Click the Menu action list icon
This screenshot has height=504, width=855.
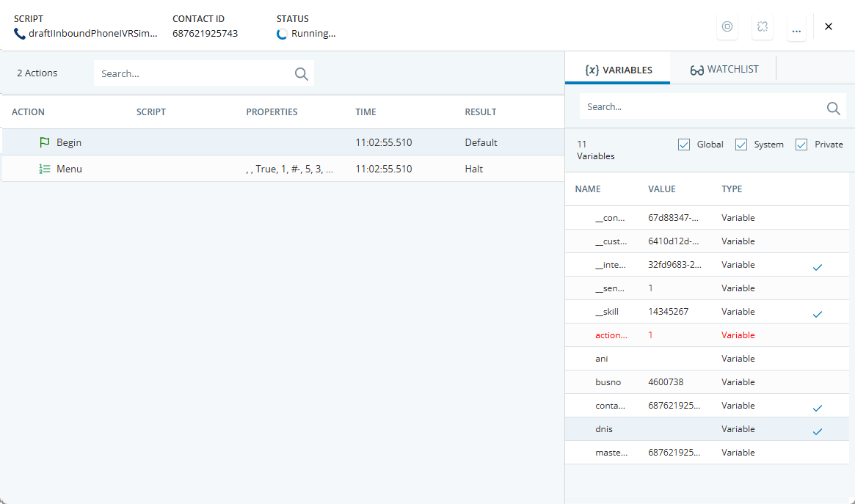[45, 169]
